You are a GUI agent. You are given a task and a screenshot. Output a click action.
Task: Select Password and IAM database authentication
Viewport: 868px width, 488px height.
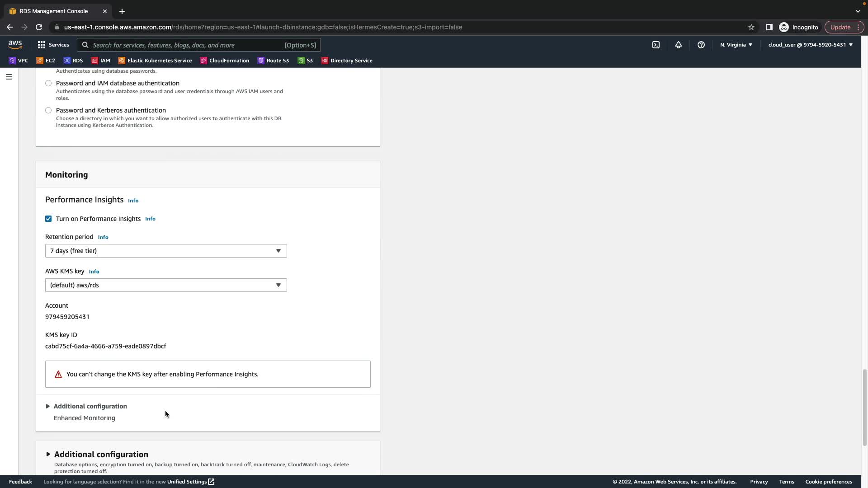(48, 83)
